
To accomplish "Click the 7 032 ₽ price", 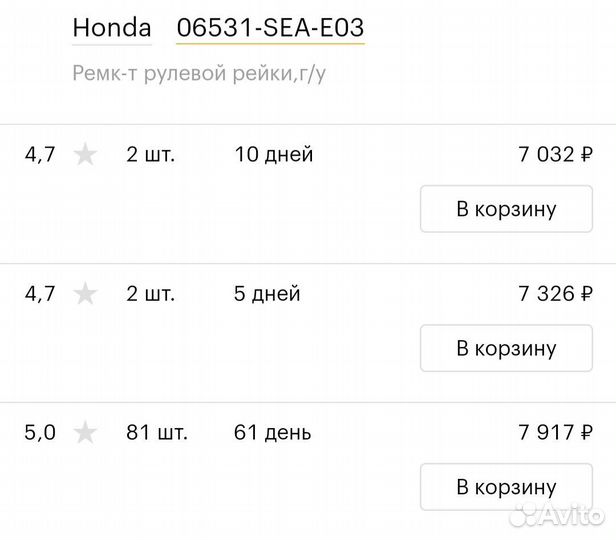I will click(x=555, y=154).
